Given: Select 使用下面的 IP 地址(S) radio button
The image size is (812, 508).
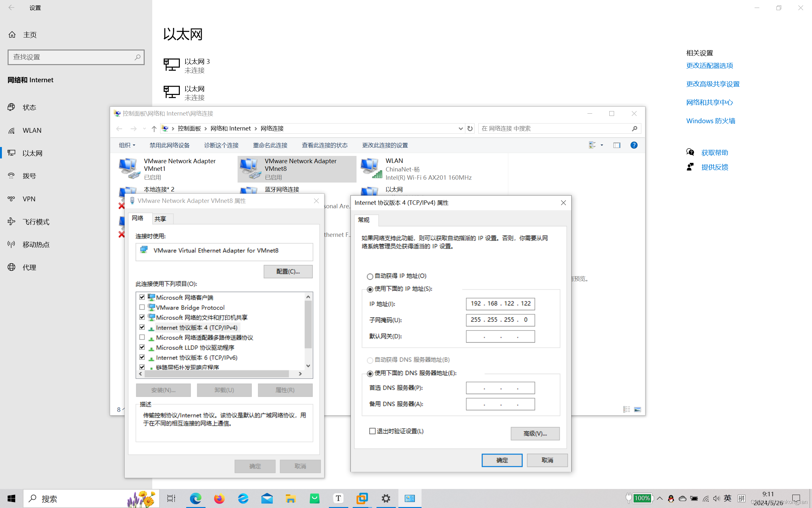Looking at the screenshot, I should (x=370, y=289).
